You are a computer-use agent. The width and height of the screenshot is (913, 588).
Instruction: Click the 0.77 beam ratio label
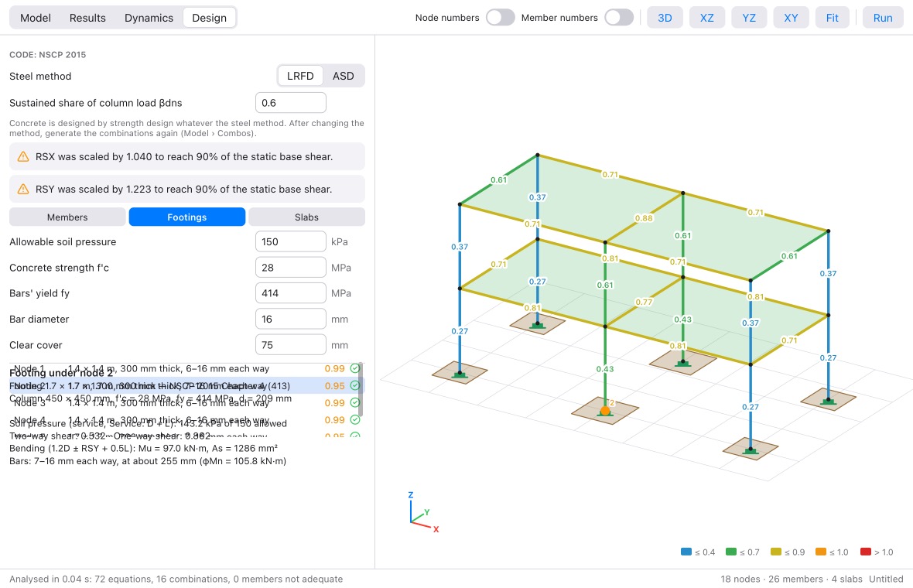click(644, 303)
